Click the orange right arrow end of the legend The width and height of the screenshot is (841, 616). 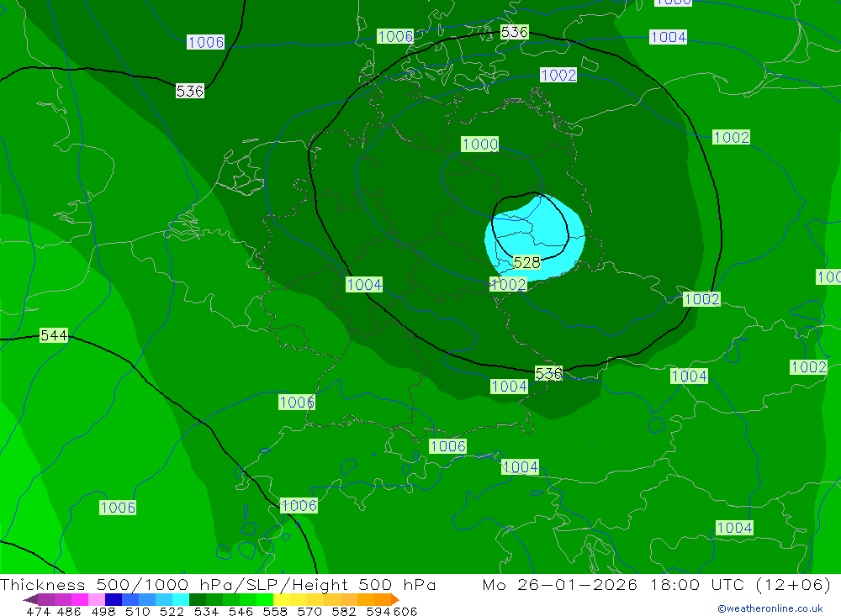[394, 599]
